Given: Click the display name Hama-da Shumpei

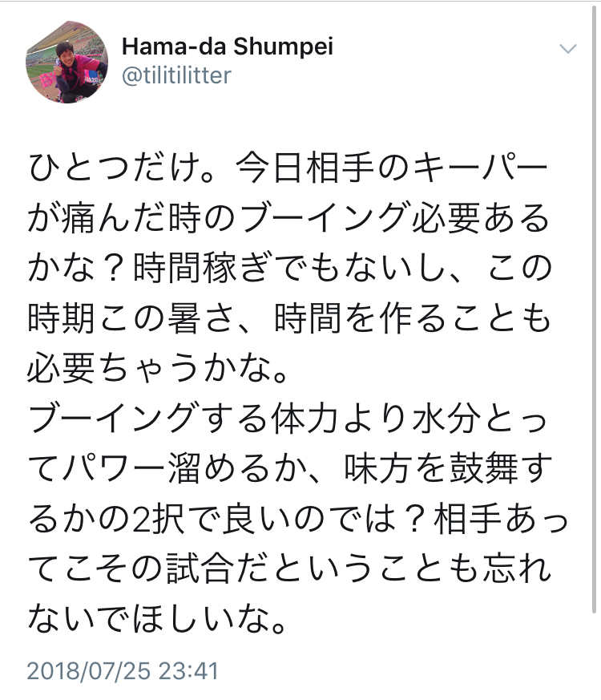Looking at the screenshot, I should click(227, 47).
